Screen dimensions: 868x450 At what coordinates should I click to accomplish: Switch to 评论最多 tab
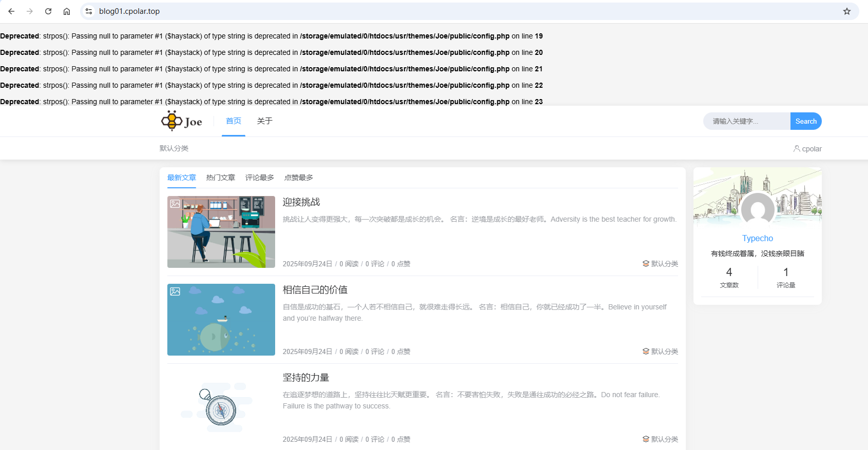click(x=260, y=178)
